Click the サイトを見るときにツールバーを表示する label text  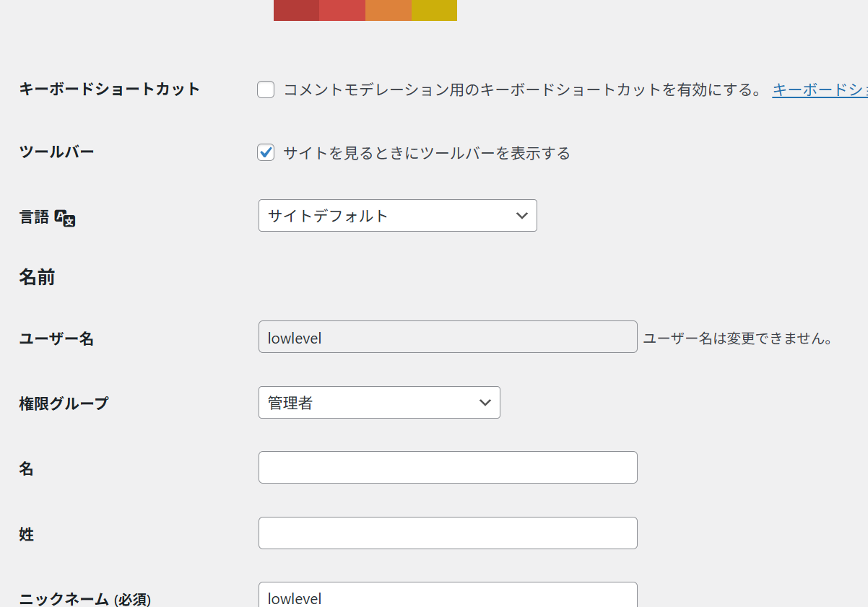(426, 153)
